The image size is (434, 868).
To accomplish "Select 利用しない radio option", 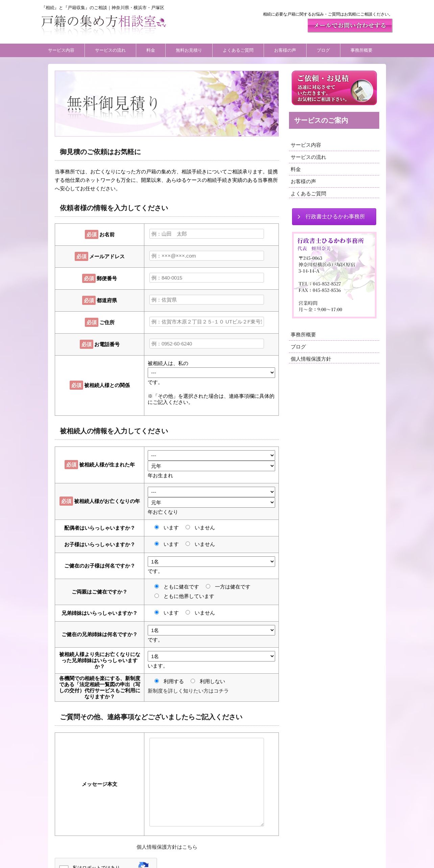I will click(193, 681).
